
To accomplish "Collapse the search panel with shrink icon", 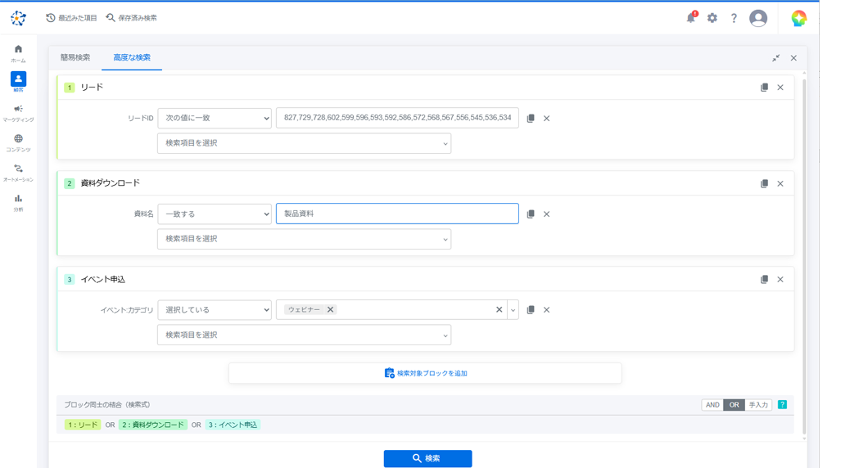I will coord(775,58).
